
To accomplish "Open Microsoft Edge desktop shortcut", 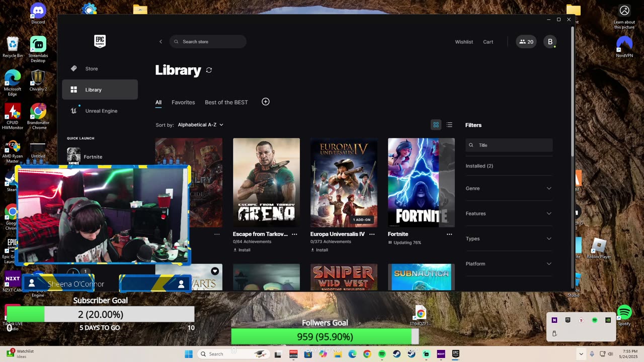I will point(13,83).
